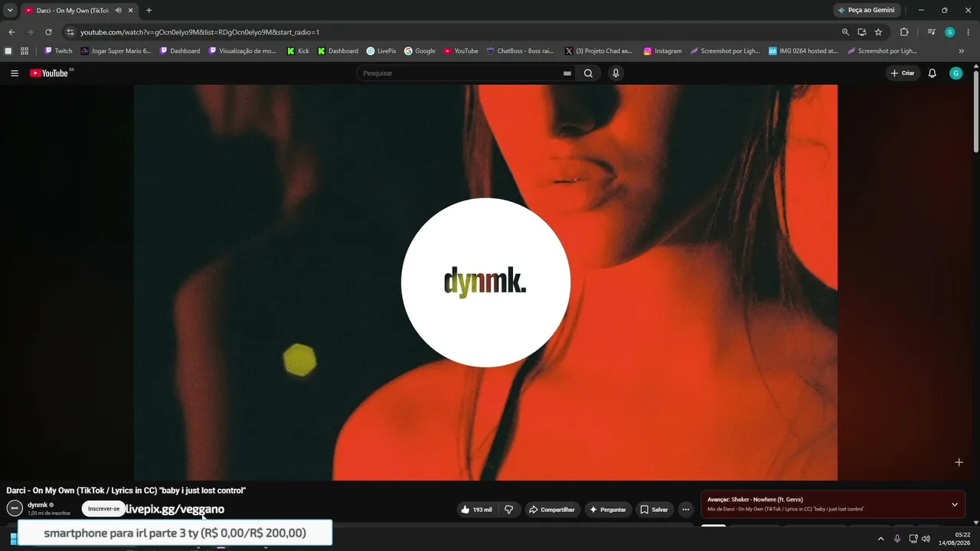Close the Darci - On My Own tab

[x=131, y=11]
